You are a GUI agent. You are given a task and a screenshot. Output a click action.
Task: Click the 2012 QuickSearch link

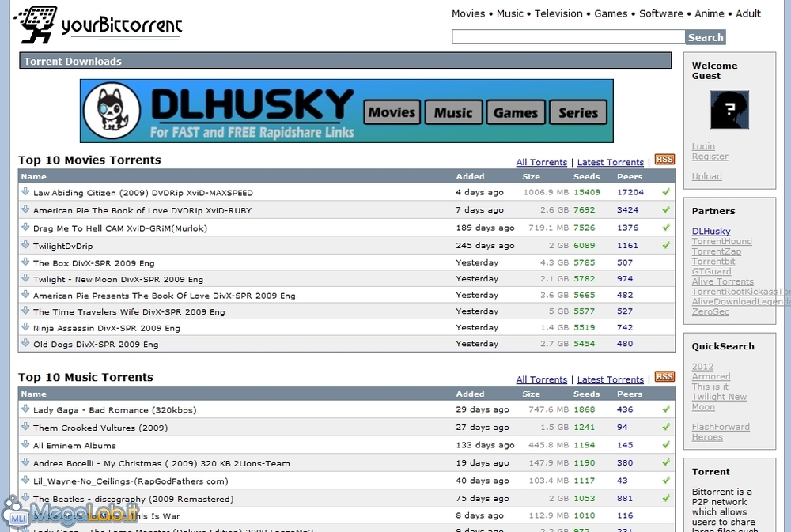[x=702, y=367]
